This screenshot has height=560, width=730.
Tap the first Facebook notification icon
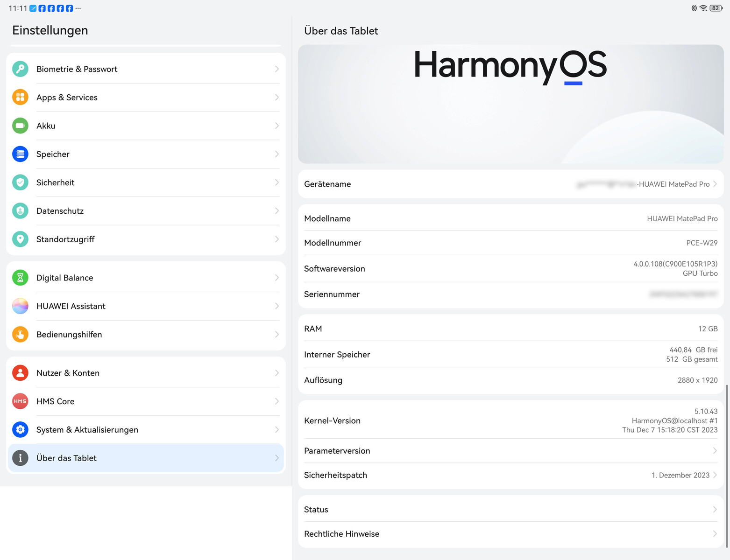tap(42, 8)
